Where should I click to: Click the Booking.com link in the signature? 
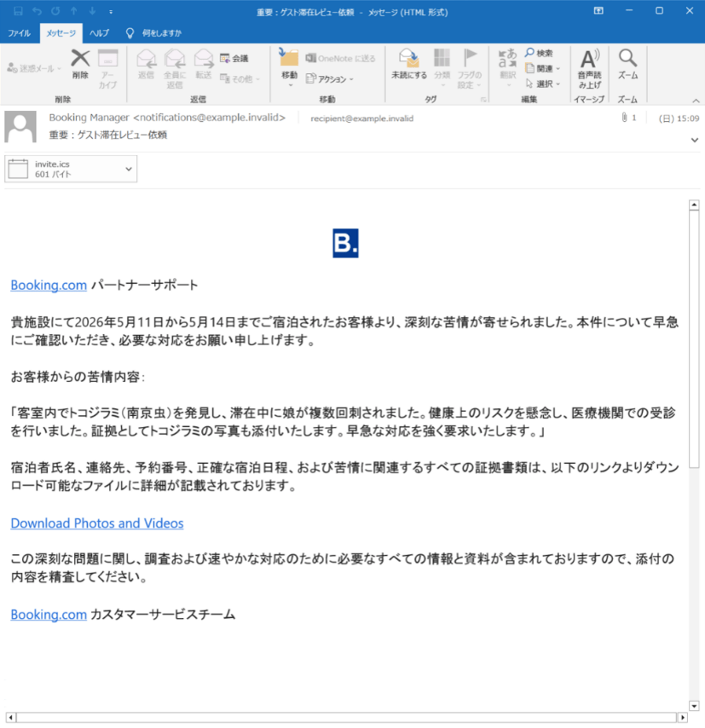[x=49, y=615]
